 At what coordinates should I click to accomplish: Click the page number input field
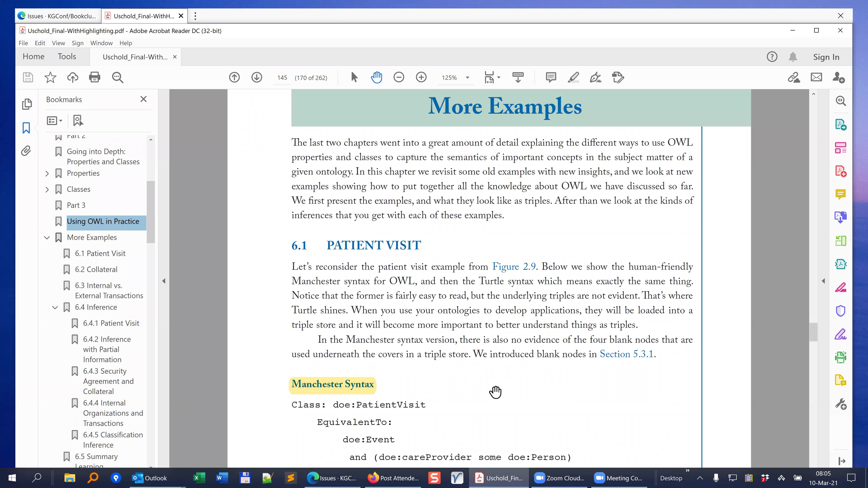282,77
